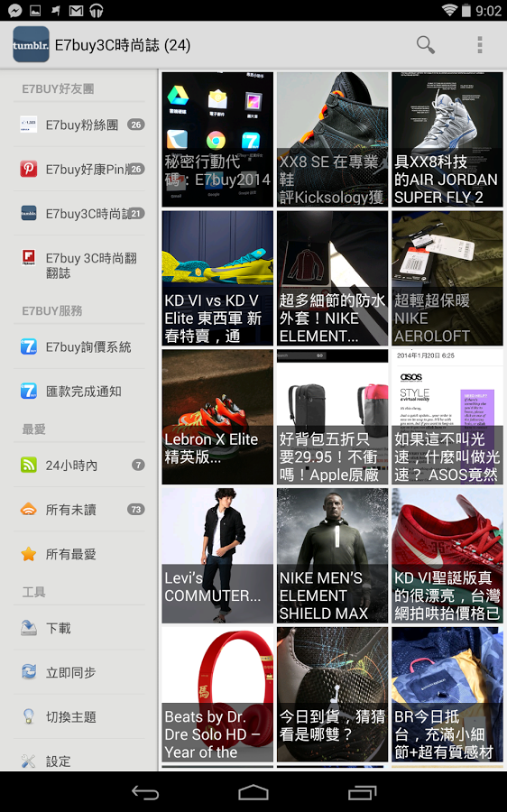
Task: Tap the green RSS icon for 24小時內
Action: (x=29, y=465)
